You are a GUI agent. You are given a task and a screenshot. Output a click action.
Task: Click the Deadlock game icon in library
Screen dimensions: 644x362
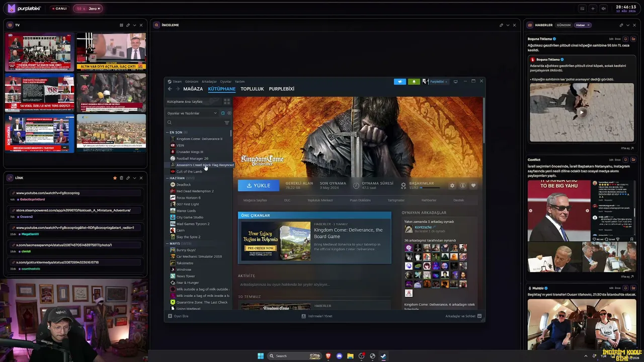173,185
